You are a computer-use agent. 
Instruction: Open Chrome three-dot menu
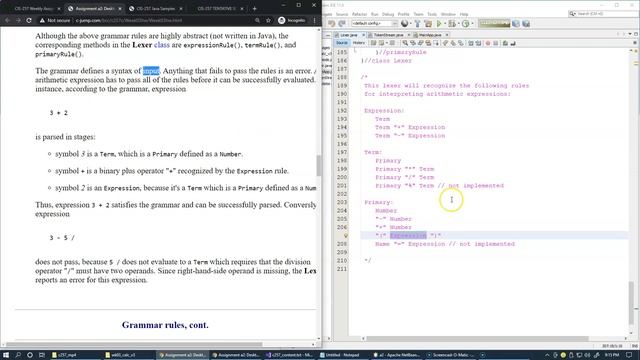[x=314, y=20]
